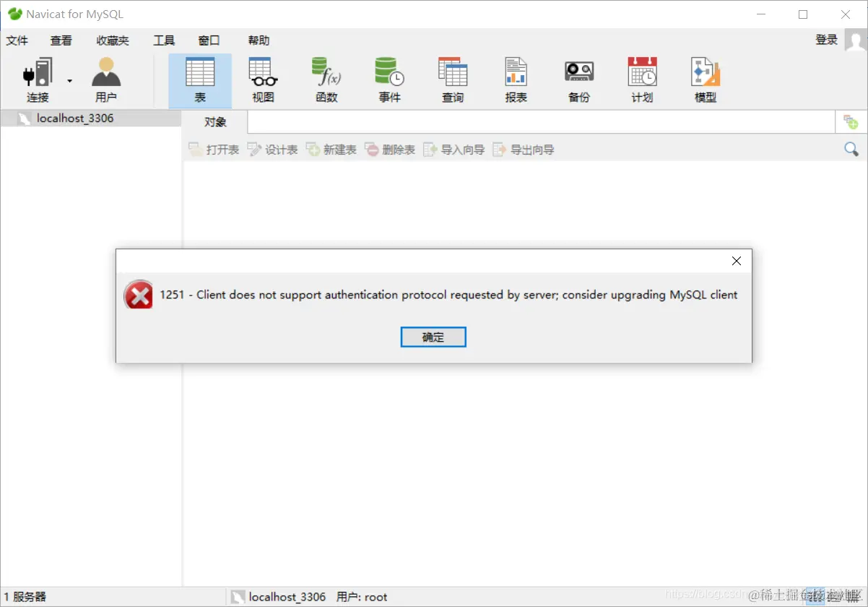Click 确定 in the error dialog
This screenshot has width=868, height=607.
[x=433, y=337]
